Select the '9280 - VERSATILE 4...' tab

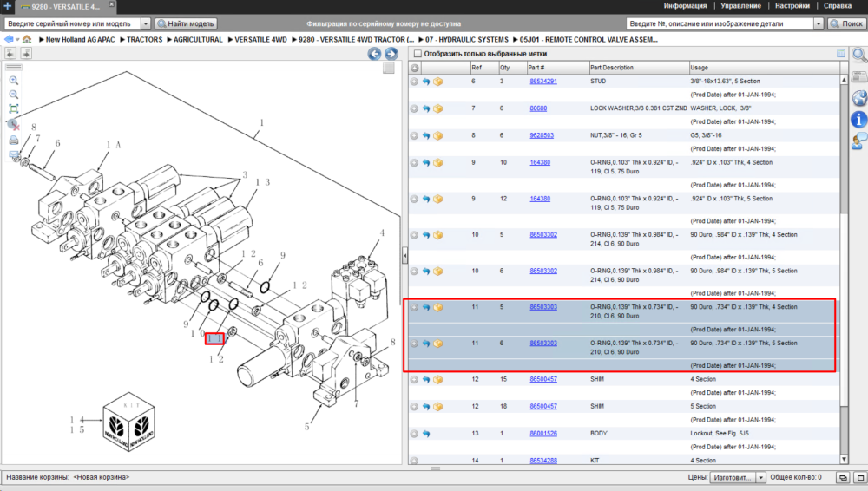[x=65, y=7]
